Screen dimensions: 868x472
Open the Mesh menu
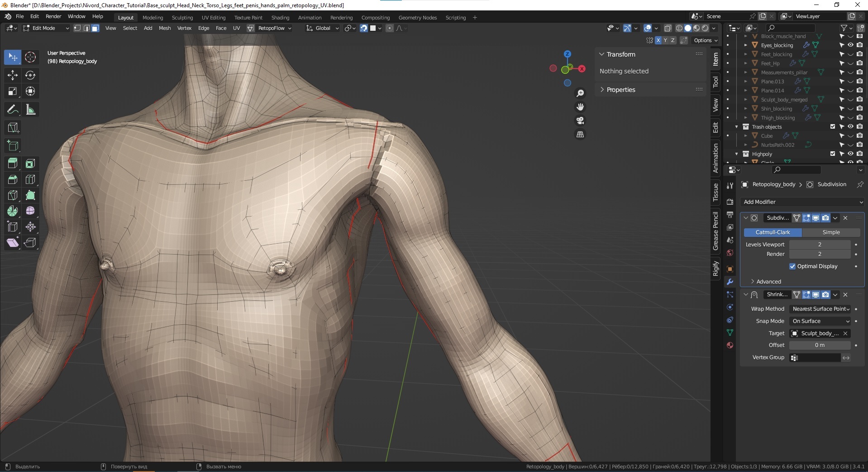click(165, 28)
